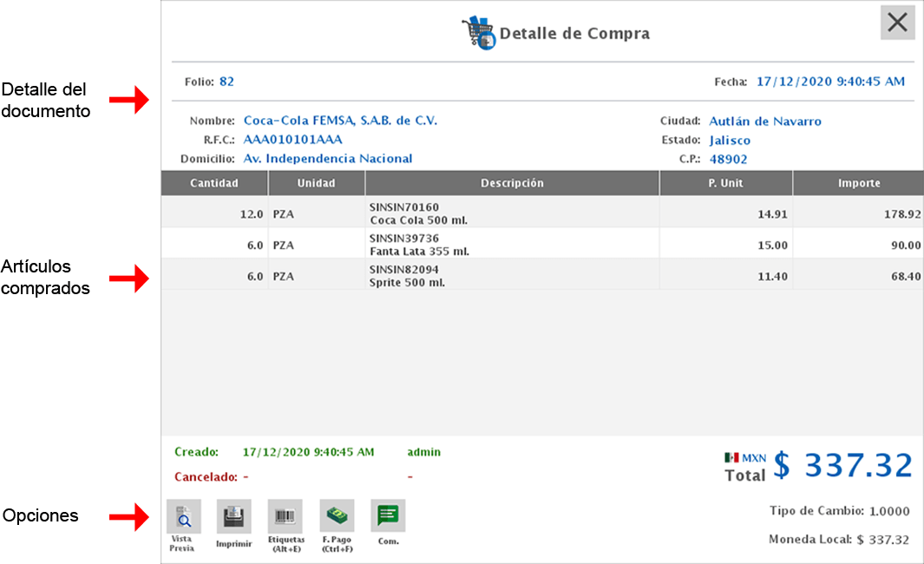The height and width of the screenshot is (564, 924).
Task: Click the folio number 82
Action: pyautogui.click(x=226, y=82)
